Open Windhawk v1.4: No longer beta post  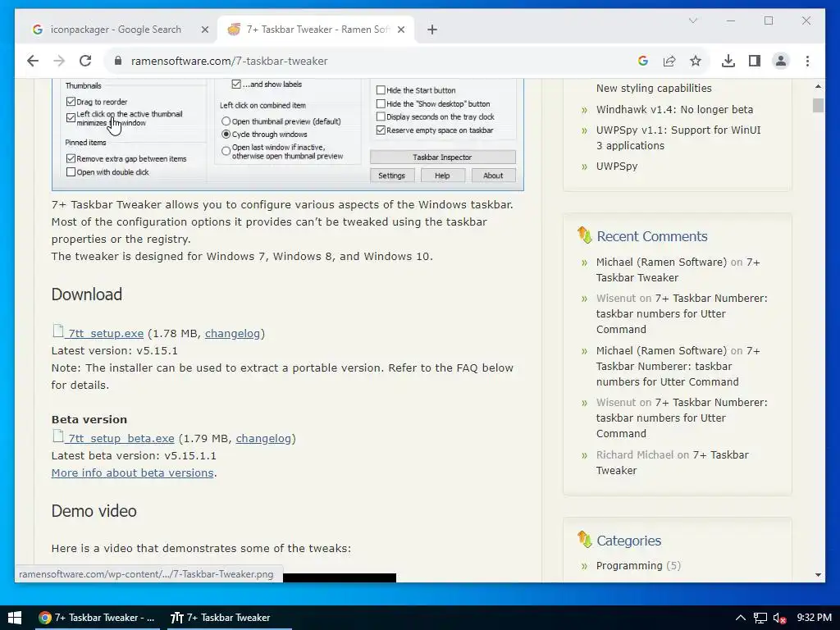(x=674, y=109)
